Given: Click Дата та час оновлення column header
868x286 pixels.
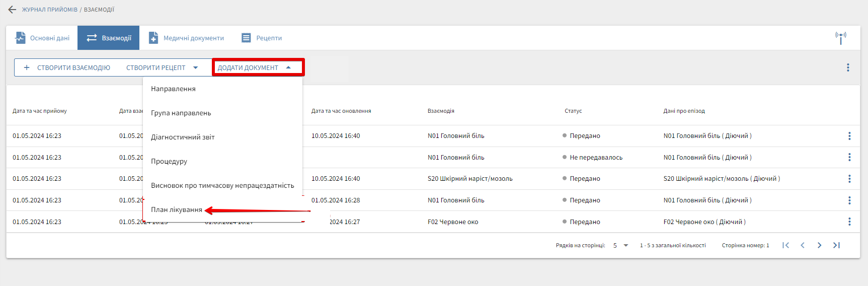Looking at the screenshot, I should coord(341,111).
